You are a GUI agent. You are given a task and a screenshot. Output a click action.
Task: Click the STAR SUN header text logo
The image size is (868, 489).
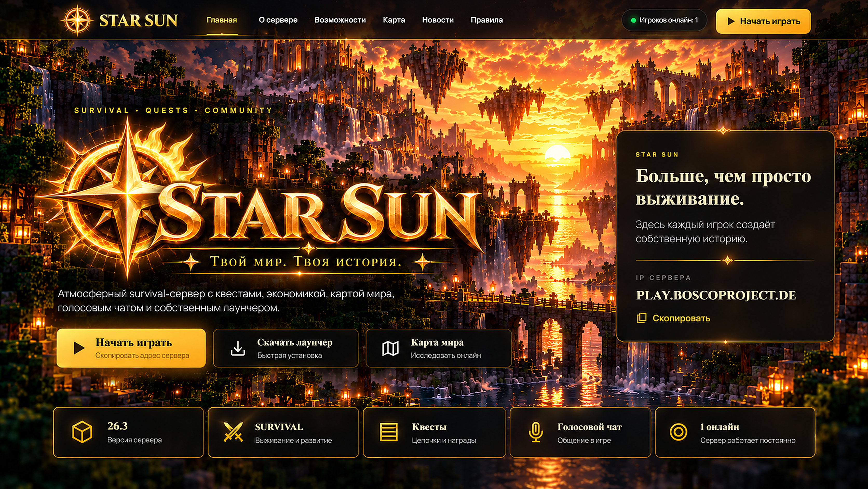click(139, 21)
